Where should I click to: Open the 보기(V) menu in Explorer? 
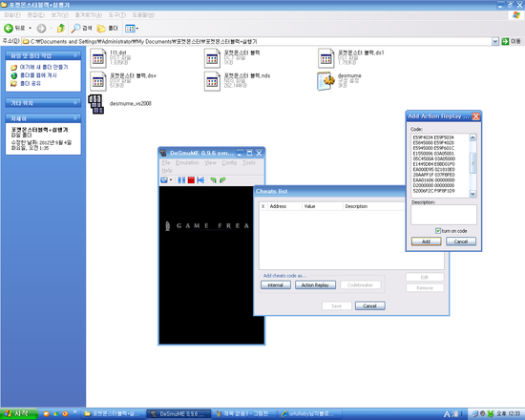59,15
